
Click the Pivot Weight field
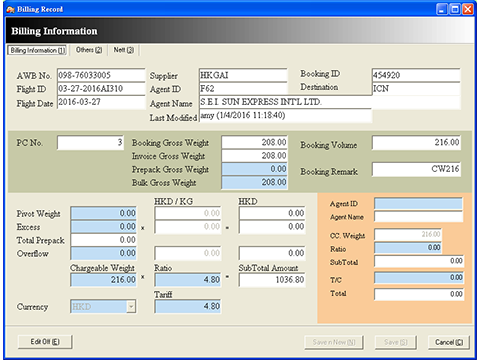[103, 213]
